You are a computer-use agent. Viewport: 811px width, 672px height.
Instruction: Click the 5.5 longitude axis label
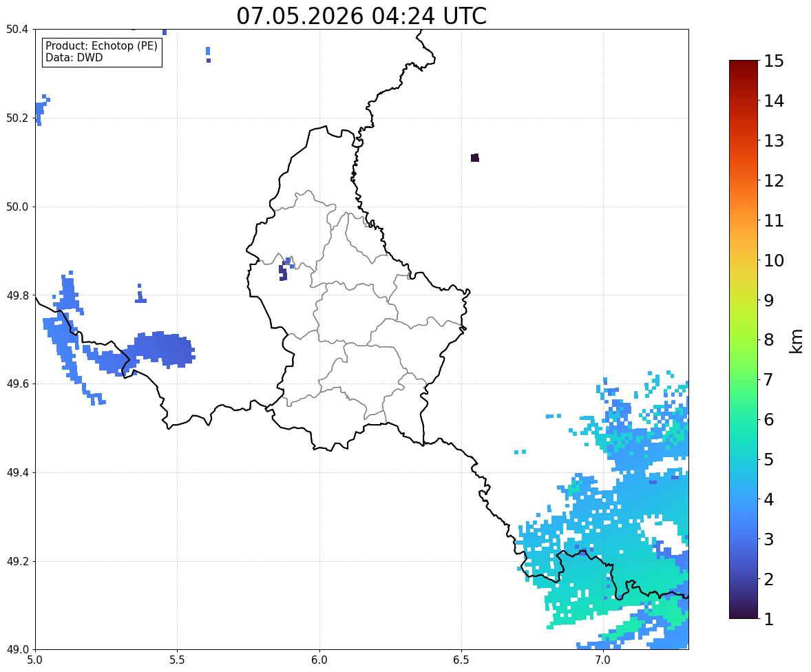[x=177, y=660]
